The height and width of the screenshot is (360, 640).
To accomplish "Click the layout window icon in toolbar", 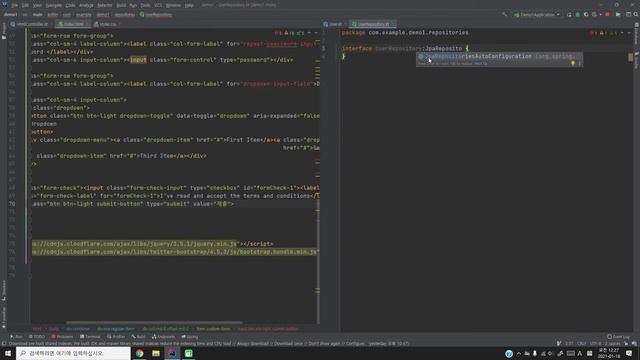I will [x=629, y=15].
